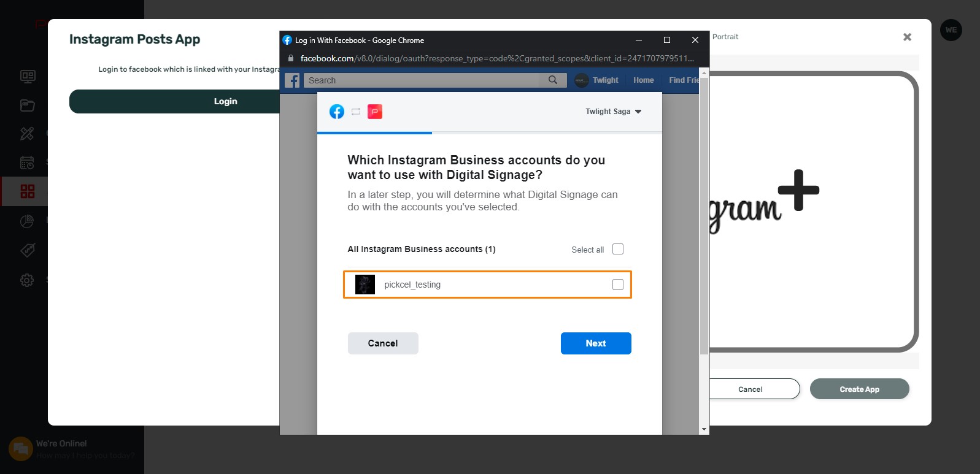Click the padlock icon in the address bar
Image resolution: width=980 pixels, height=474 pixels.
291,58
